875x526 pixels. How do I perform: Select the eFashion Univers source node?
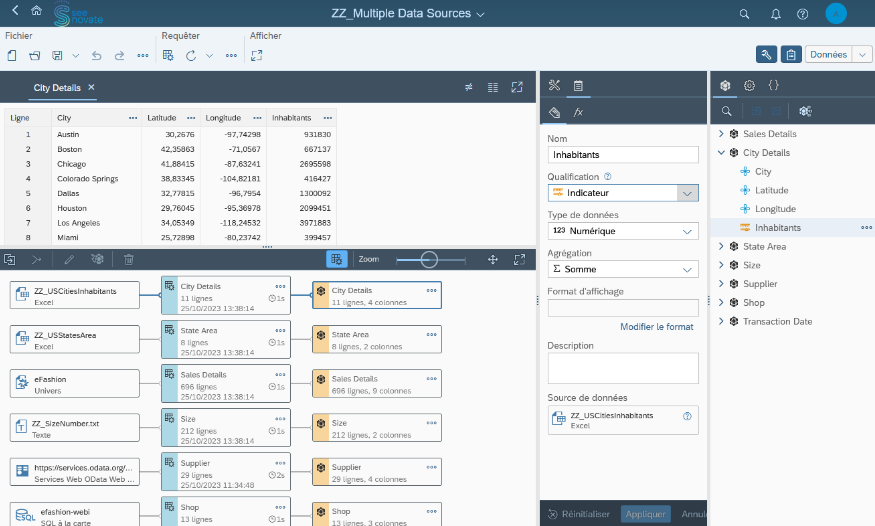coord(75,383)
